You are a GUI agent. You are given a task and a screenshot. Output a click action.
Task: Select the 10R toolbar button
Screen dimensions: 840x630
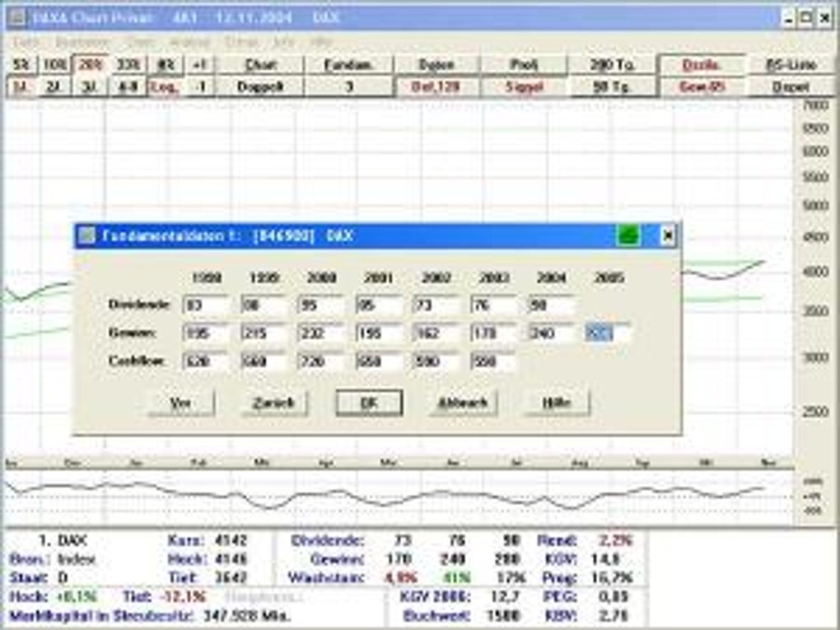pyautogui.click(x=54, y=65)
